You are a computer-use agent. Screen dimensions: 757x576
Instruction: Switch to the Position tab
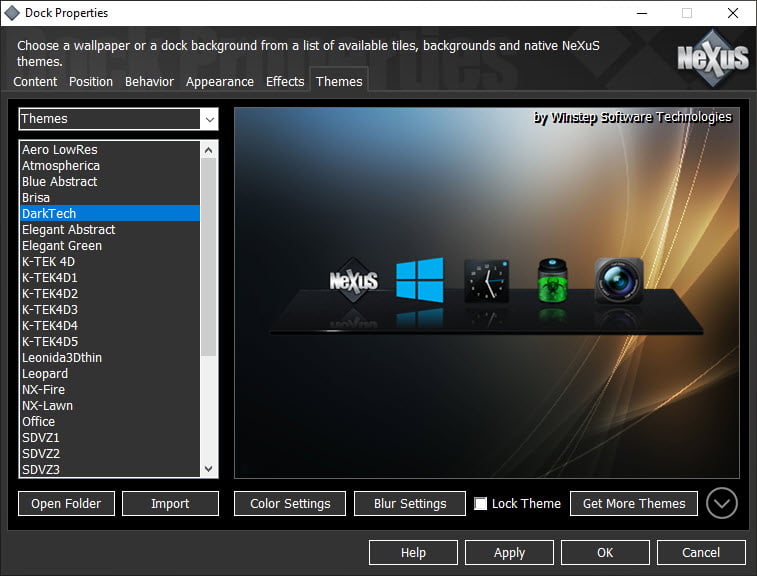(91, 82)
